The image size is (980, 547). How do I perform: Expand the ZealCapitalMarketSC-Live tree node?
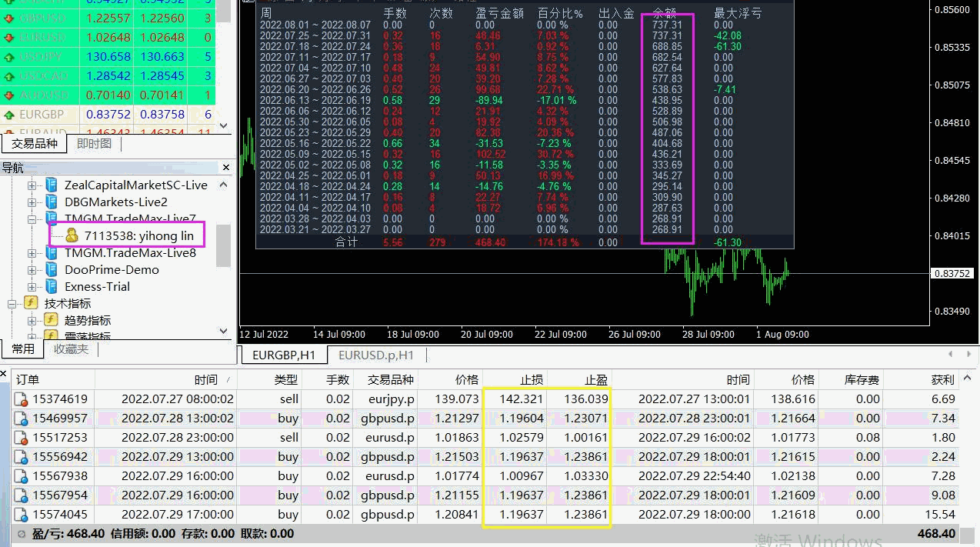click(32, 185)
